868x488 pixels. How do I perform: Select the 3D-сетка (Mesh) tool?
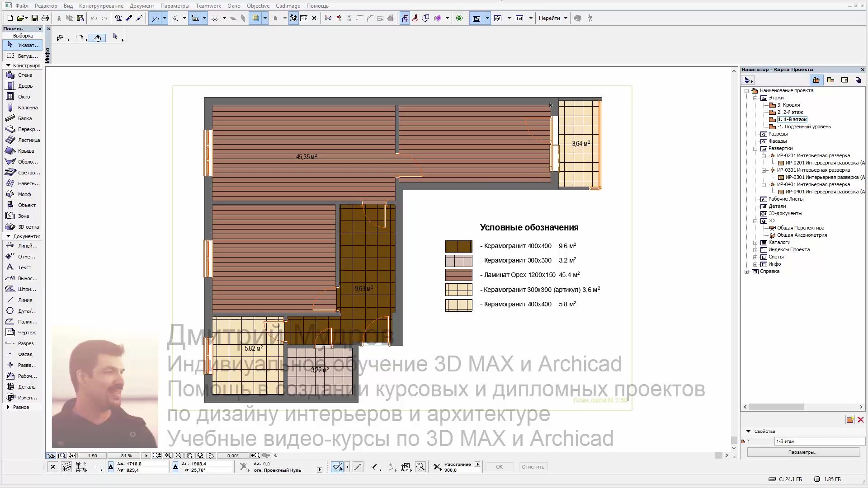[23, 227]
